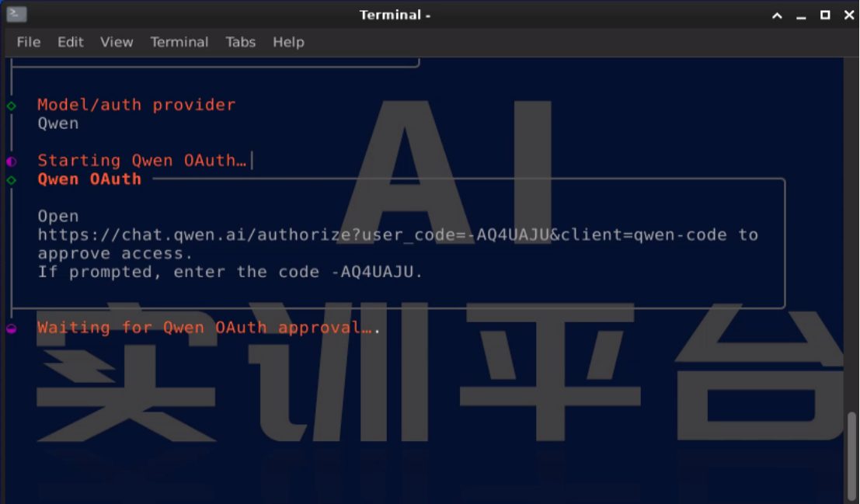Open the File menu

[29, 42]
